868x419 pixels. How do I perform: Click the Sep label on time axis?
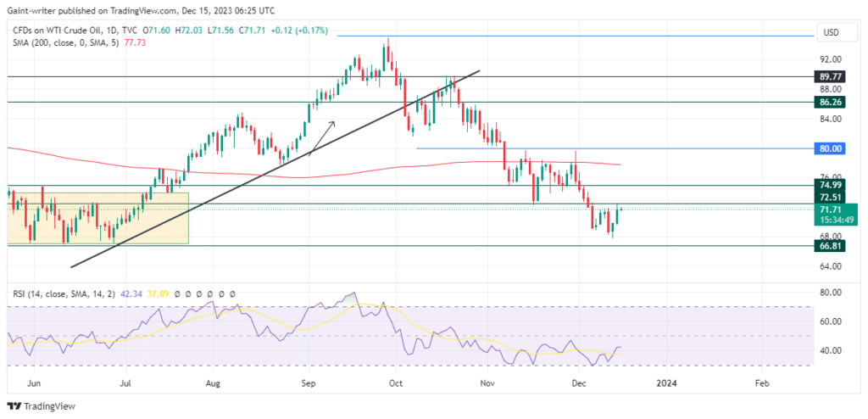309,383
